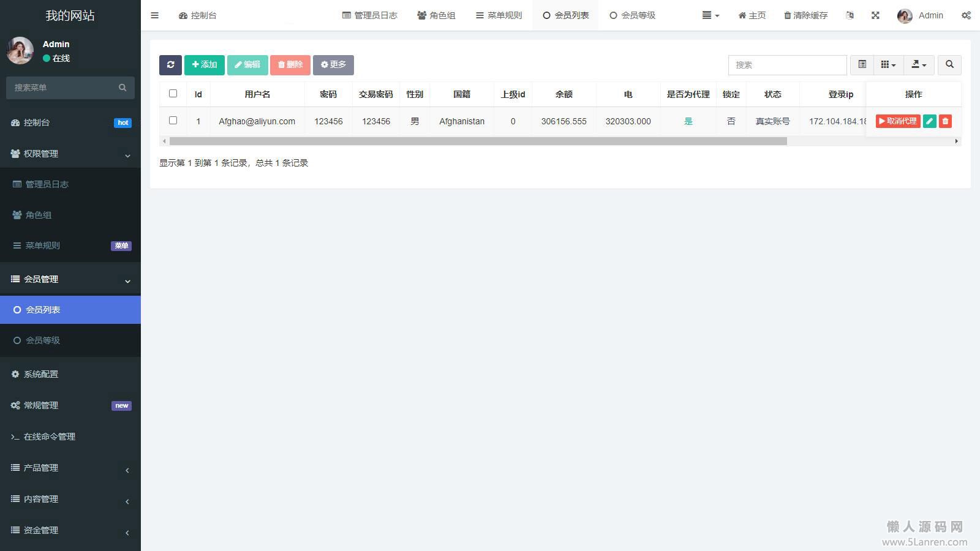The height and width of the screenshot is (551, 980).
Task: Click the 用户名 column header
Action: pos(257,94)
